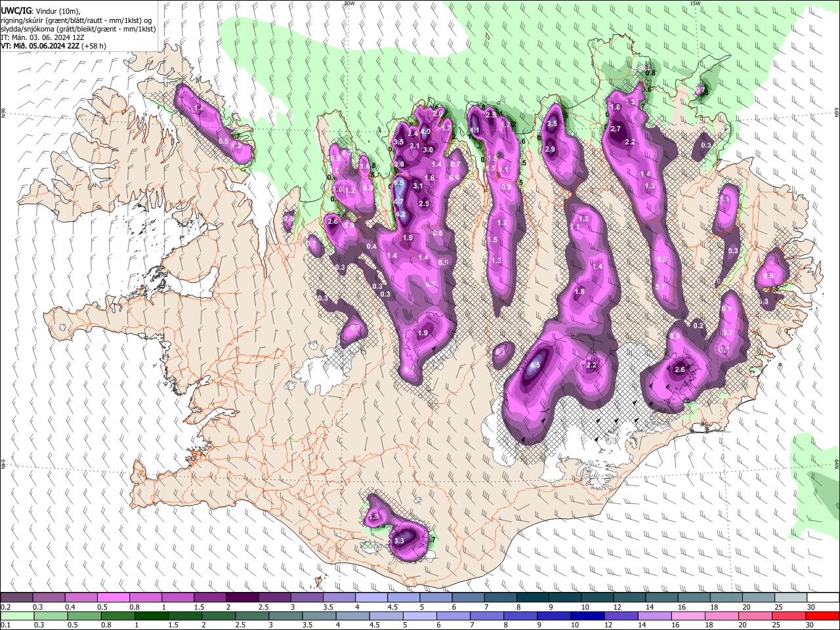Click the 4.1 value near the north coast

[x=475, y=131]
